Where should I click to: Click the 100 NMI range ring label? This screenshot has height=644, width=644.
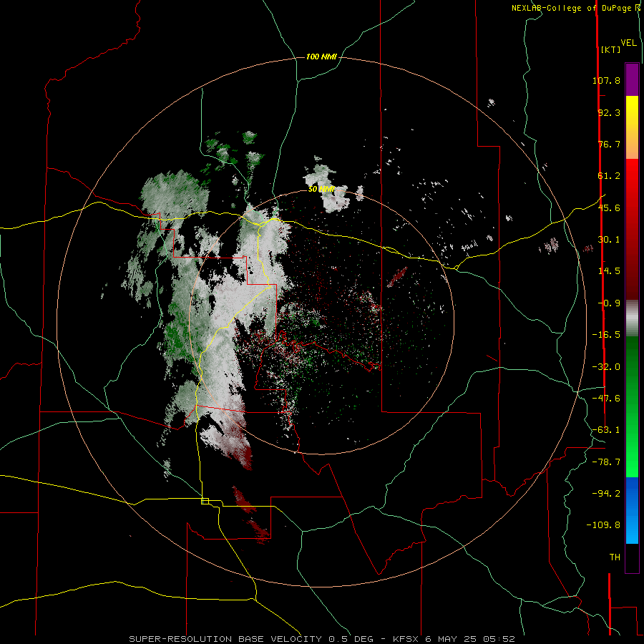point(321,57)
